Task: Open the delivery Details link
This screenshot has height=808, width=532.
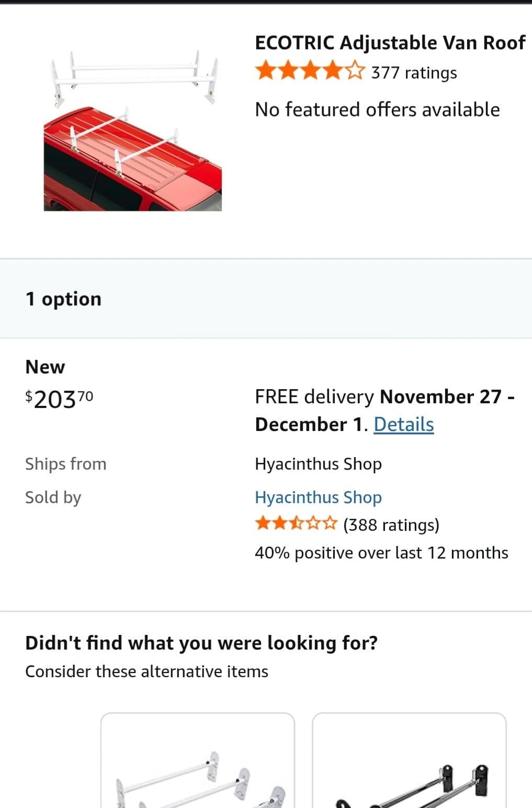Action: click(403, 425)
